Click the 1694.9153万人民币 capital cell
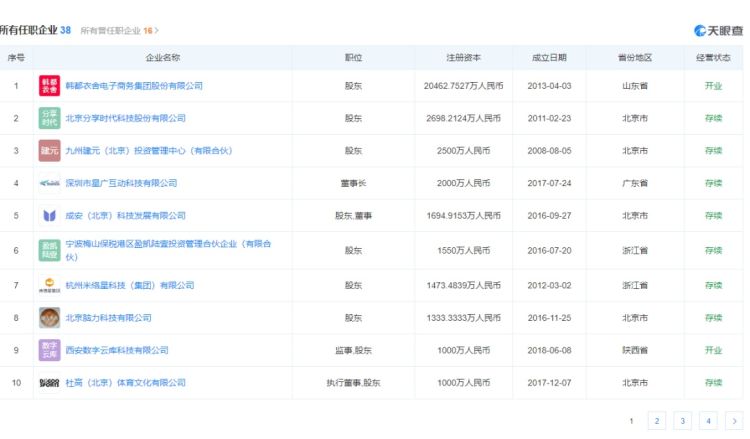 coord(463,216)
